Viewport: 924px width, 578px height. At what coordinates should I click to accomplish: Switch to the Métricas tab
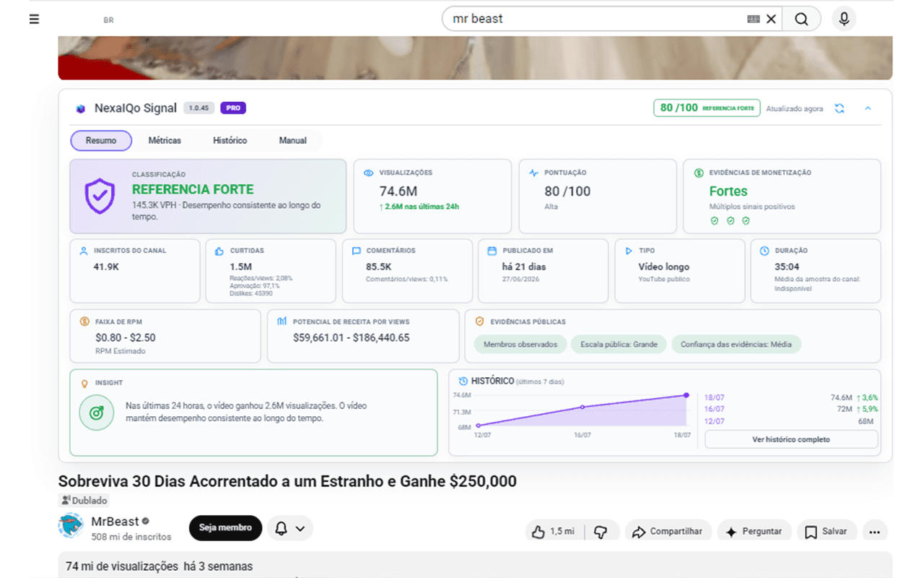click(165, 140)
